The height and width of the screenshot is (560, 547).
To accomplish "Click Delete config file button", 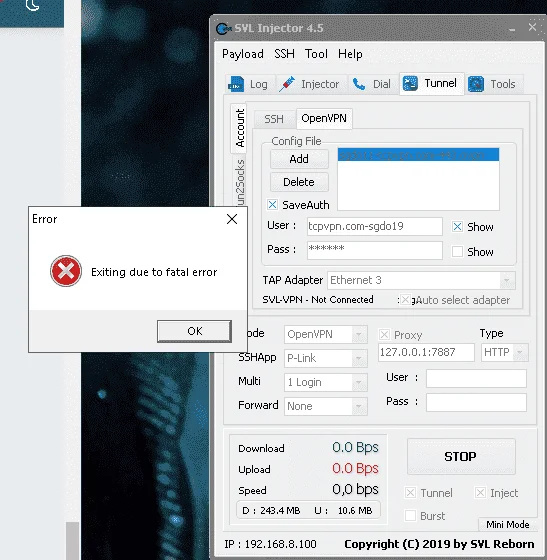I will [x=299, y=182].
